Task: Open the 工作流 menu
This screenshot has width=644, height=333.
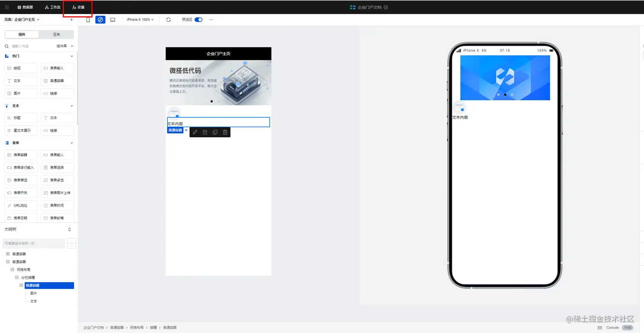Action: pos(53,7)
